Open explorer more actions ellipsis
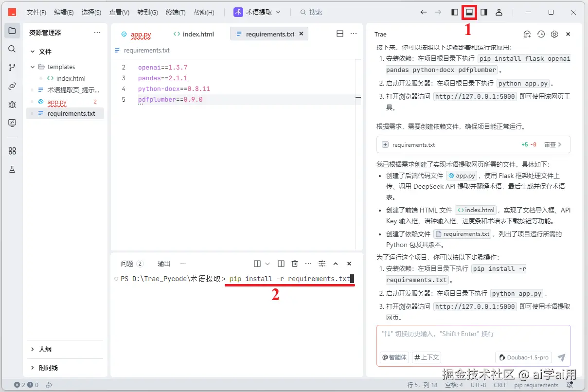Image resolution: width=588 pixels, height=392 pixels. [97, 33]
